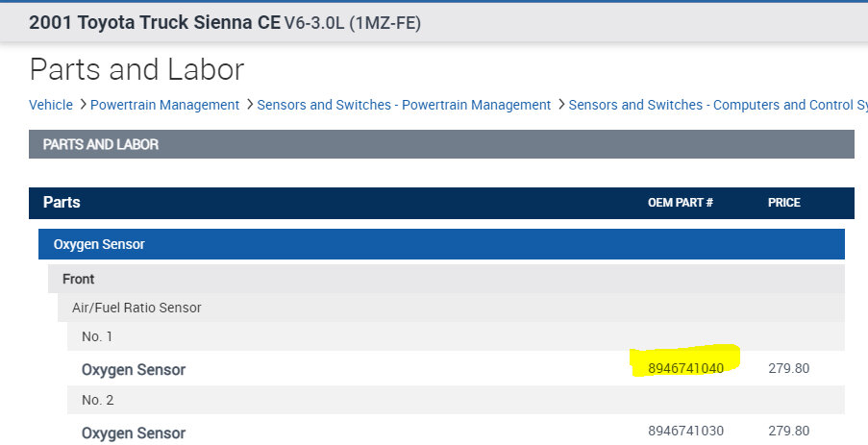Click the chevron before Sensors and Switches - Powertrain

(249, 104)
